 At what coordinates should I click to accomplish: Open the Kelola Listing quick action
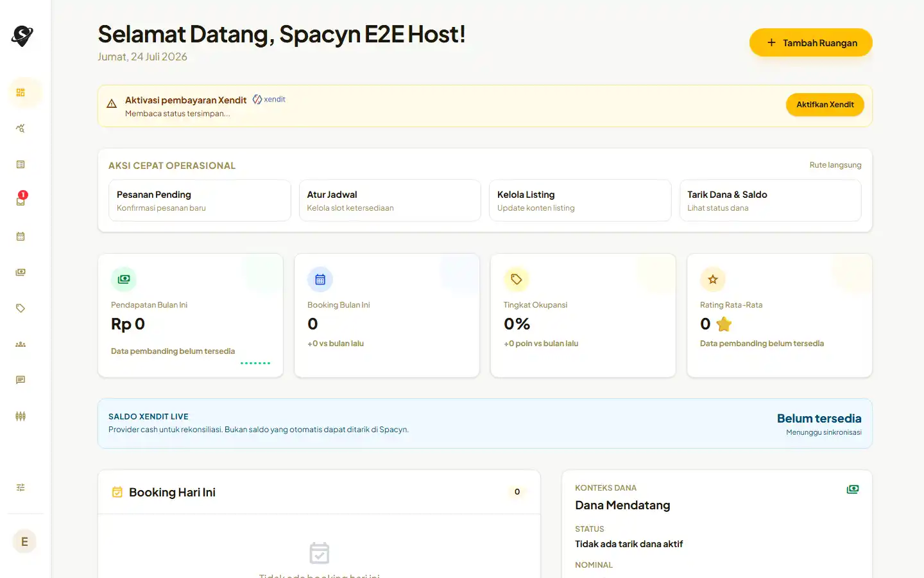[580, 200]
